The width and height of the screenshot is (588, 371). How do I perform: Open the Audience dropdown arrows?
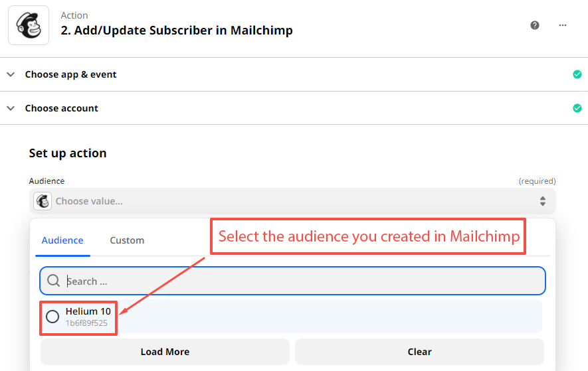click(542, 201)
